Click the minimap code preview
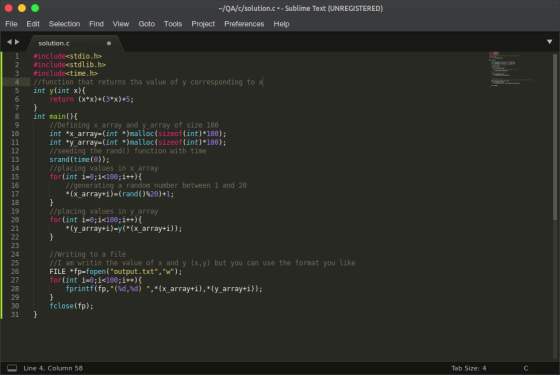Screen dimensions: 560x375 pos(511,69)
